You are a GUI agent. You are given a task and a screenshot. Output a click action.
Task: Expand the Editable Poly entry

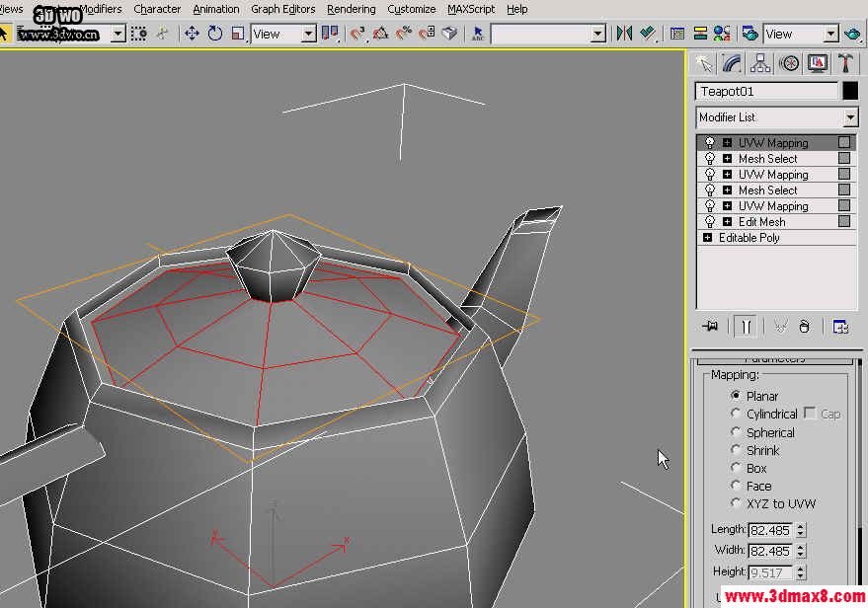707,237
